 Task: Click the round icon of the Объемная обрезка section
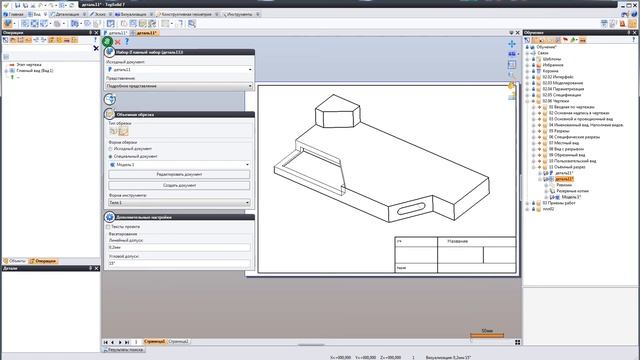pos(109,114)
